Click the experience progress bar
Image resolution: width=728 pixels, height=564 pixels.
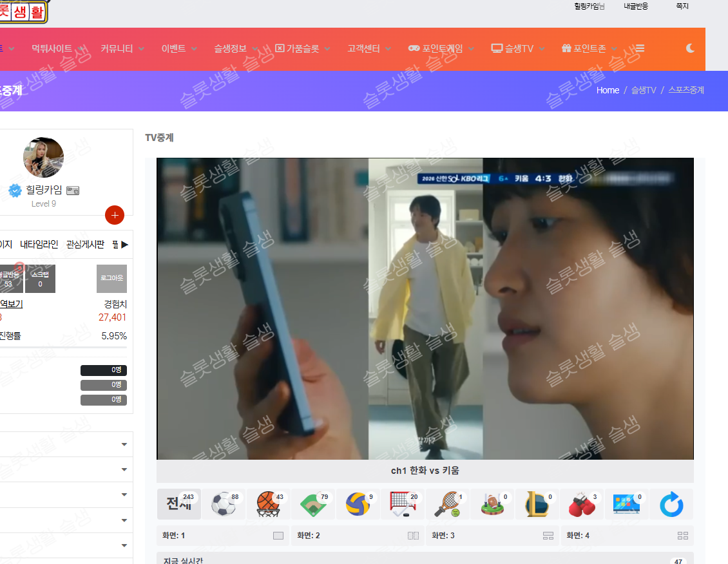coord(63,348)
